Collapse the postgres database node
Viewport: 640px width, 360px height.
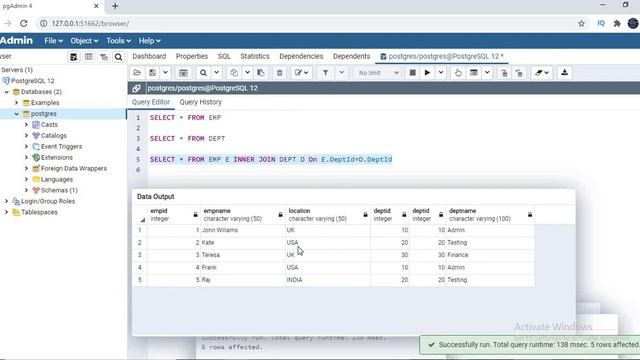16,114
